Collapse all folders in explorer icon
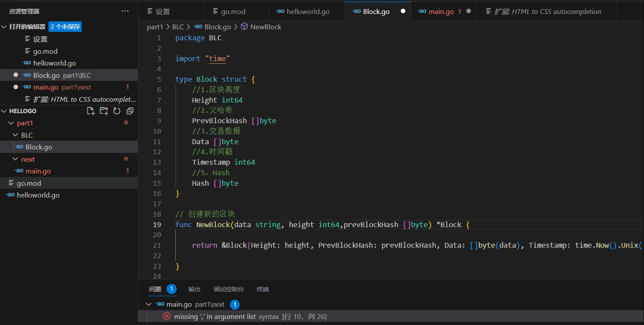 (x=130, y=111)
